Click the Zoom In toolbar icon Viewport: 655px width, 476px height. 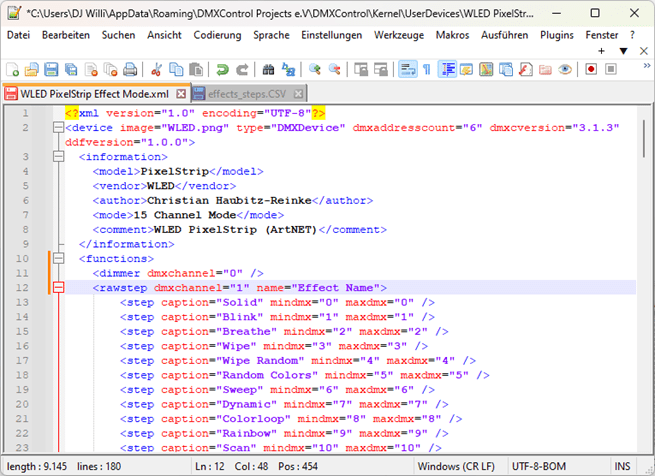point(315,69)
